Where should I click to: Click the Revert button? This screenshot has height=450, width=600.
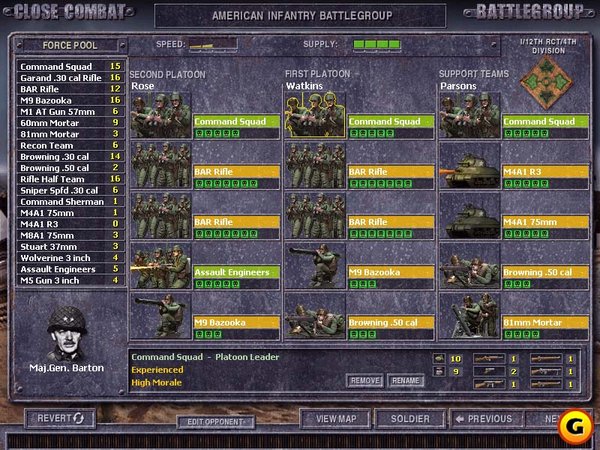click(60, 418)
